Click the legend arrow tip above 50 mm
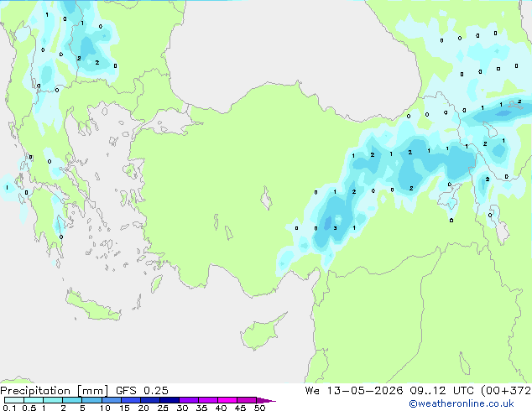Screen dimensions: 532x411 [266, 400]
